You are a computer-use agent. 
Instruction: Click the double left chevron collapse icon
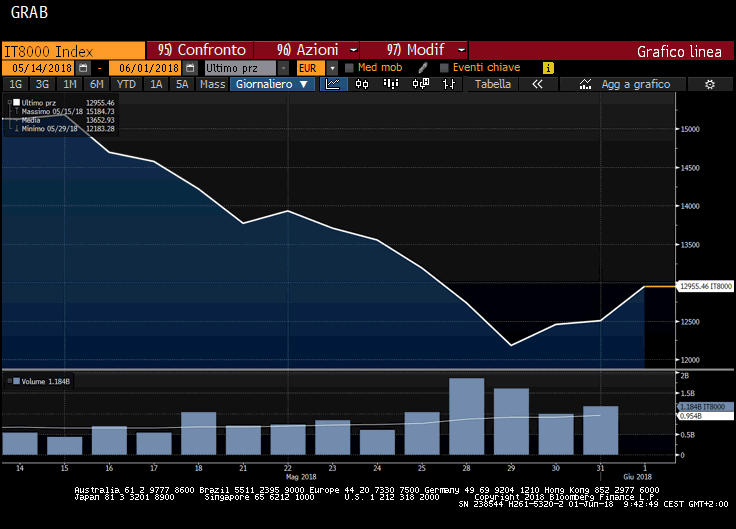click(537, 85)
